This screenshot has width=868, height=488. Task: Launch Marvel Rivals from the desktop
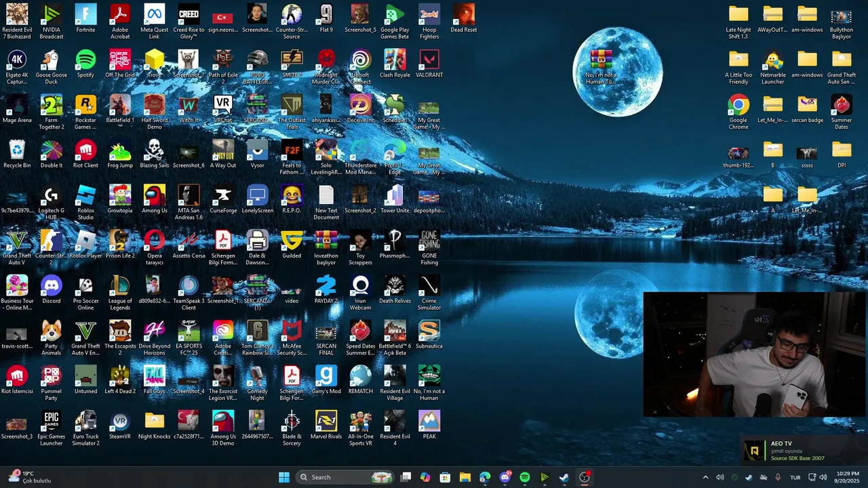[326, 426]
